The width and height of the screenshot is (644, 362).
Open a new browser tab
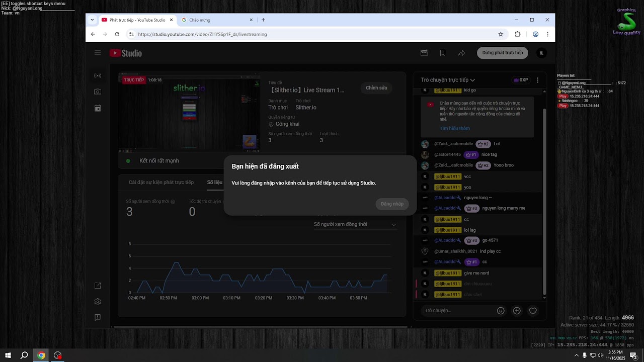(x=263, y=20)
